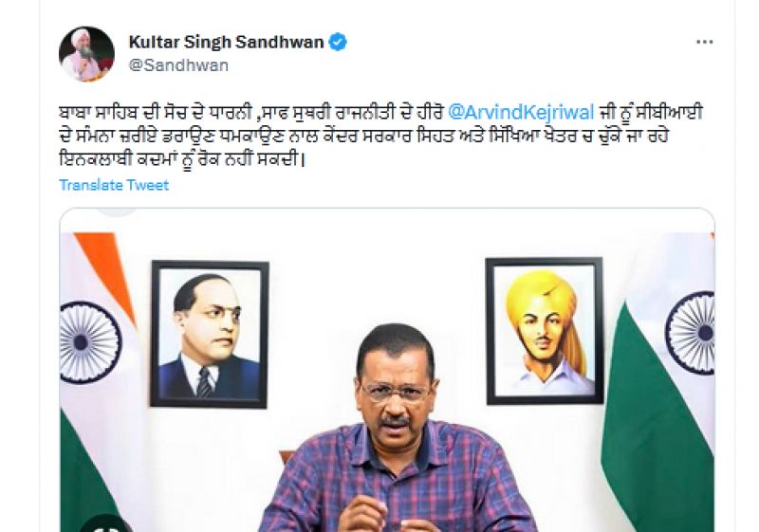Follow the @ArvindKejriwal mention link
759x532 pixels.
521,113
